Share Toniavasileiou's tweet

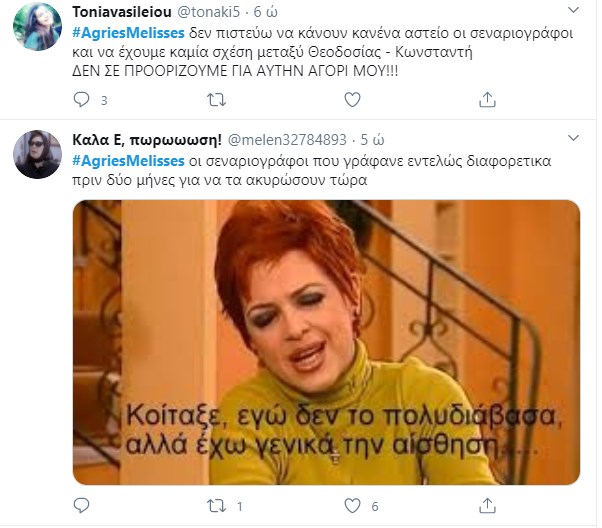(487, 100)
